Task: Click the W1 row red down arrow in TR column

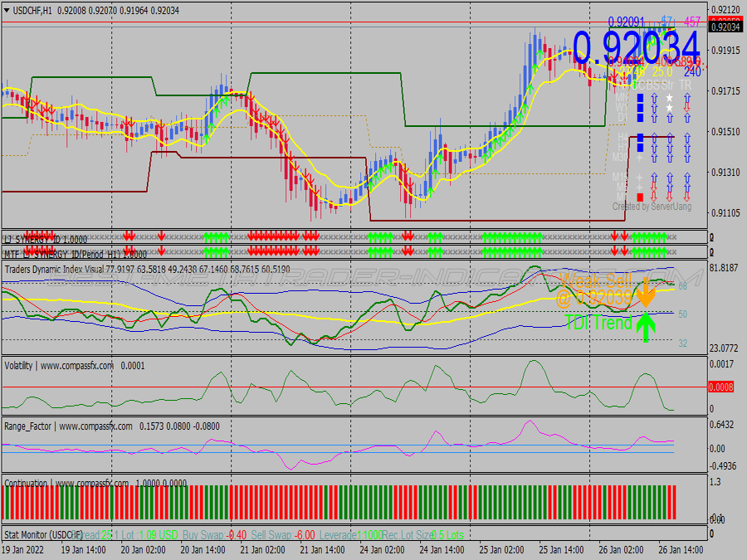Action: pyautogui.click(x=687, y=107)
